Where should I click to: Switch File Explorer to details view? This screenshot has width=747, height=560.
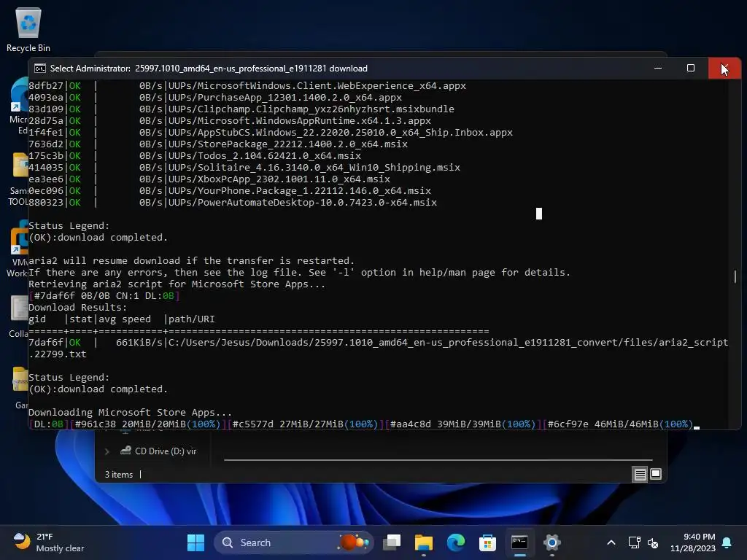click(x=640, y=474)
